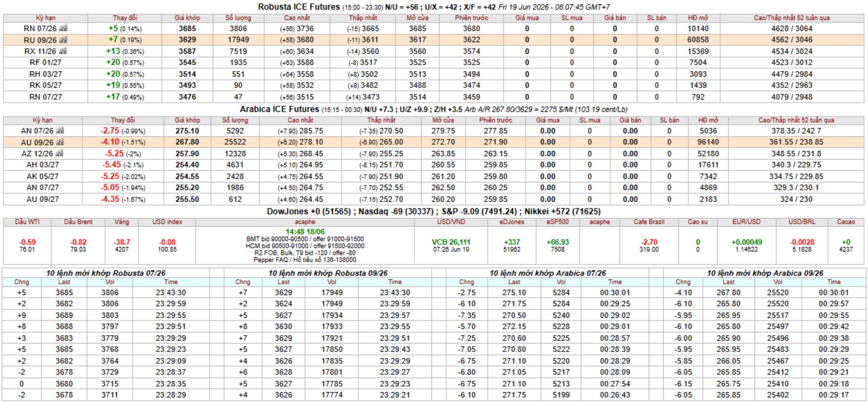Select the Cafe Brazil header cell
The height and width of the screenshot is (403, 868).
[x=649, y=222]
